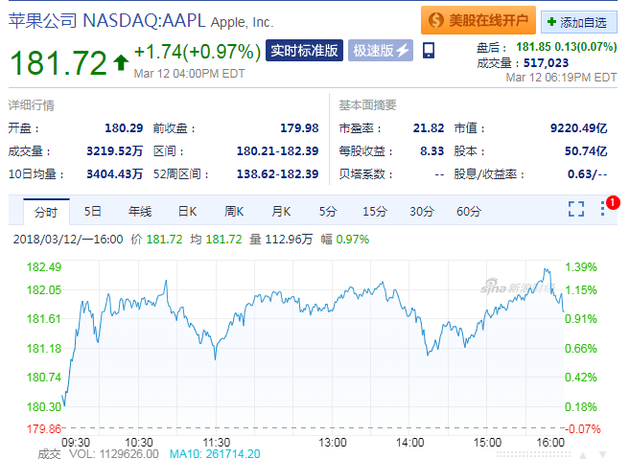Click the 179.86 red axis label
This screenshot has width=630, height=459.
pos(44,428)
